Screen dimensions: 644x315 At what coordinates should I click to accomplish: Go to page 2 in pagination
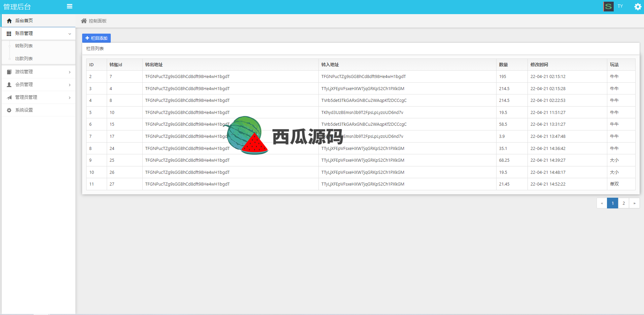click(623, 203)
